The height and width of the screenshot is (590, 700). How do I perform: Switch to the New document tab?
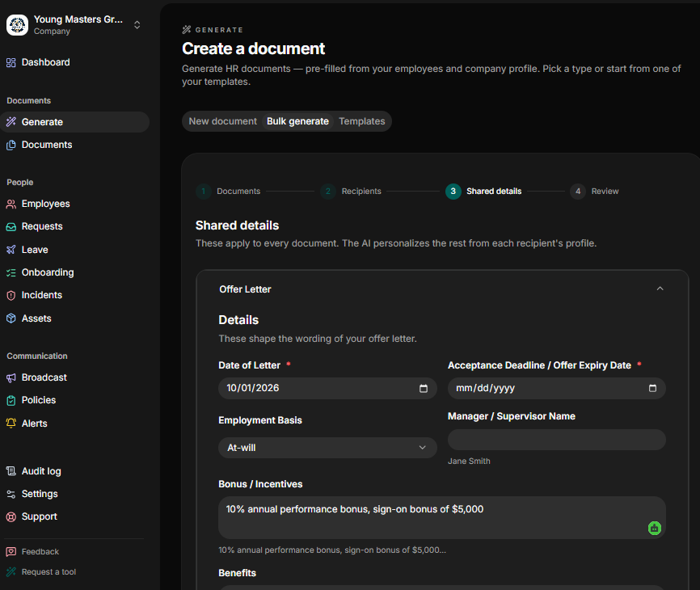[223, 121]
